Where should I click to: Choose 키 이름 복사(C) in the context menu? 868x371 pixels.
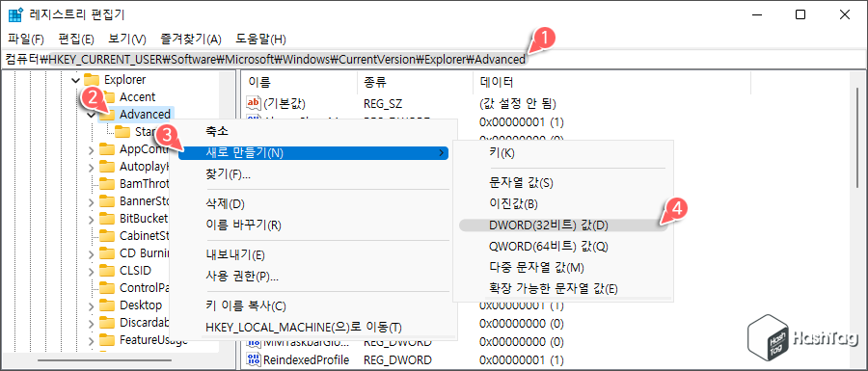point(313,305)
